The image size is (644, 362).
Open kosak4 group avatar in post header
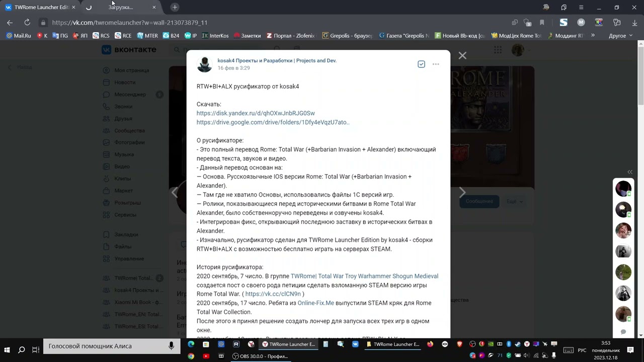(x=204, y=64)
